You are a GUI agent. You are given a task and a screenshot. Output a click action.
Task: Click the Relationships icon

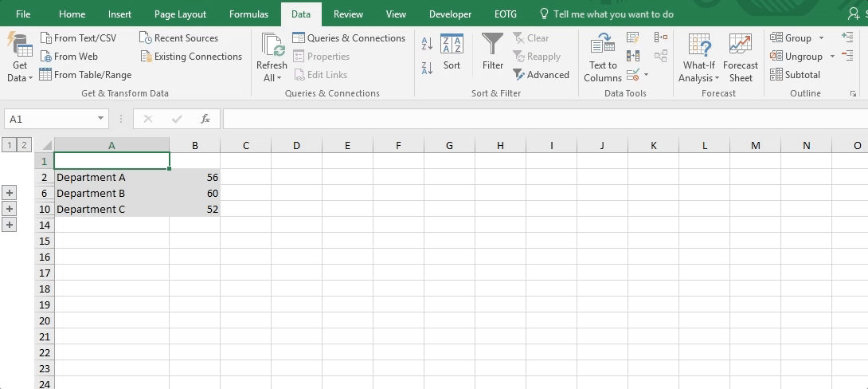point(660,56)
